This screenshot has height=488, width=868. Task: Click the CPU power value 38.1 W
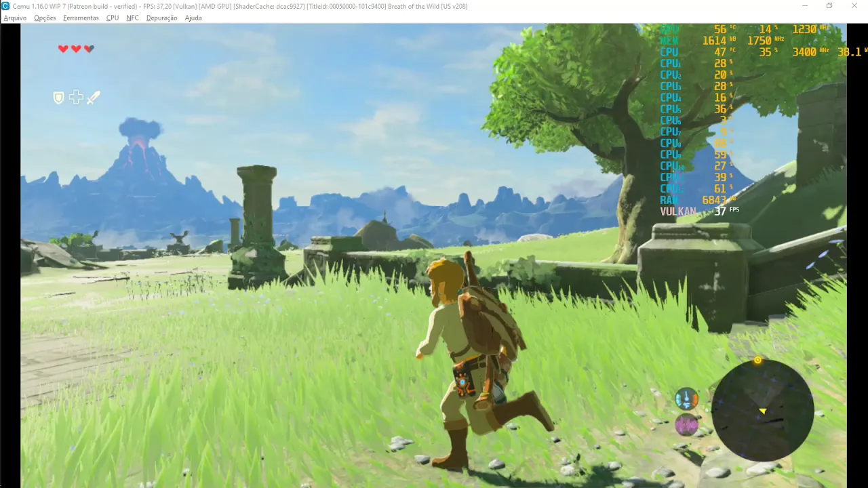[849, 52]
